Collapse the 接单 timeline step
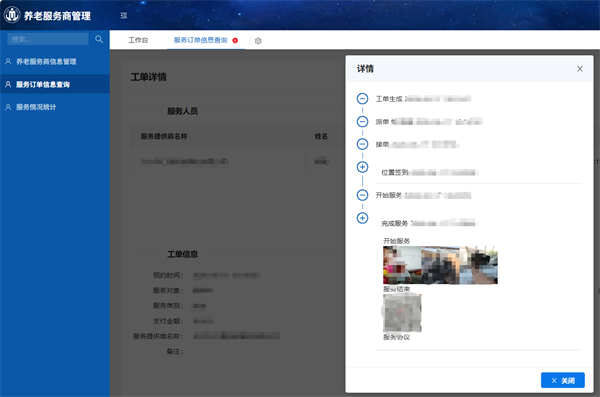The height and width of the screenshot is (397, 600). click(362, 144)
